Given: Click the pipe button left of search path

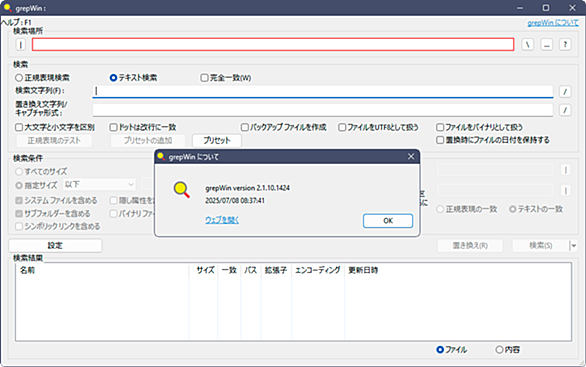Looking at the screenshot, I should click(x=21, y=45).
